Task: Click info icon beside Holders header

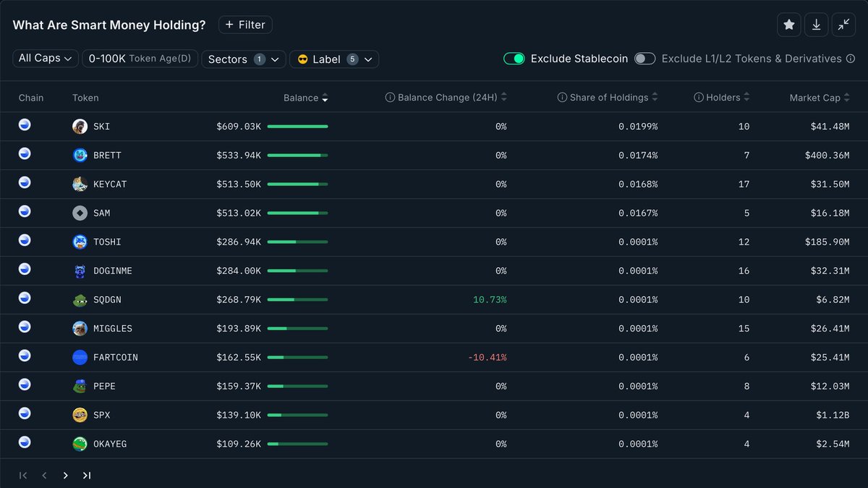Action: [x=698, y=98]
